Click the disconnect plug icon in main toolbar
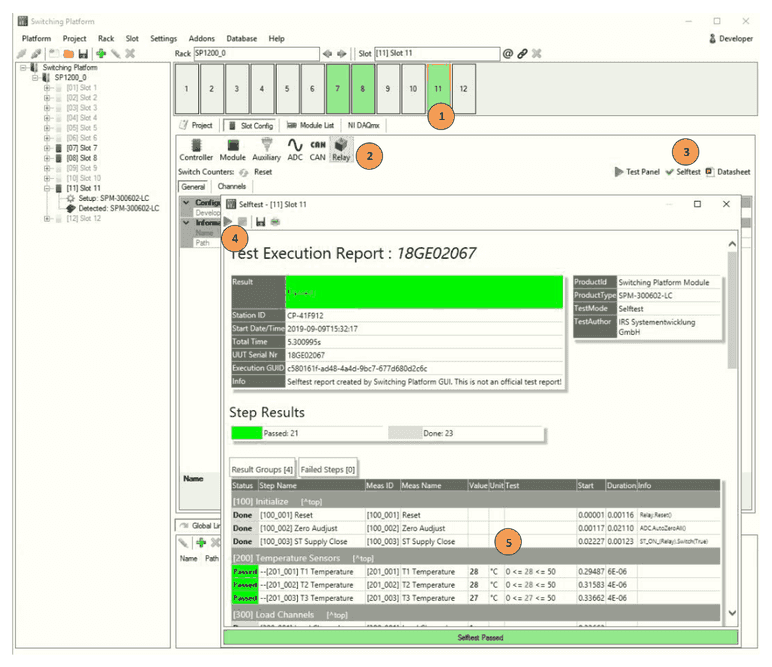 point(36,54)
